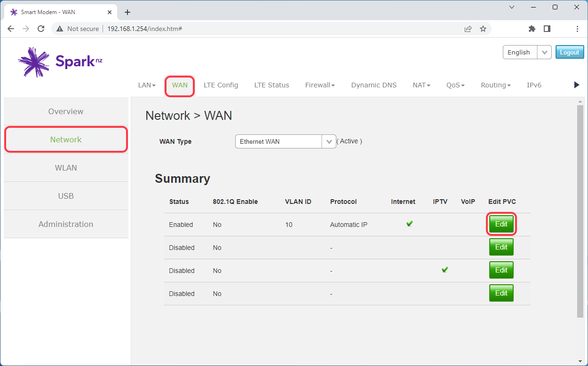Click Edit in the second row

(501, 247)
